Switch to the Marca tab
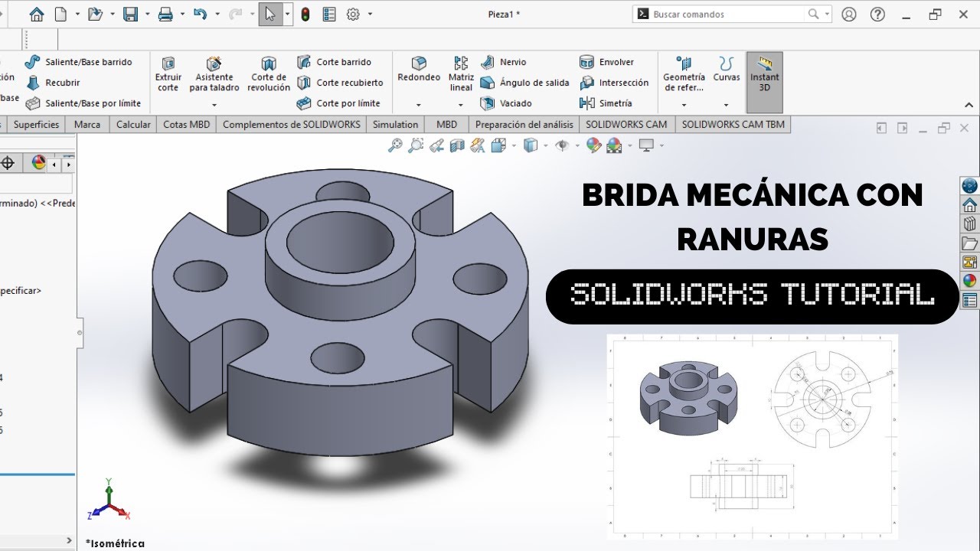The height and width of the screenshot is (551, 980). pos(87,124)
